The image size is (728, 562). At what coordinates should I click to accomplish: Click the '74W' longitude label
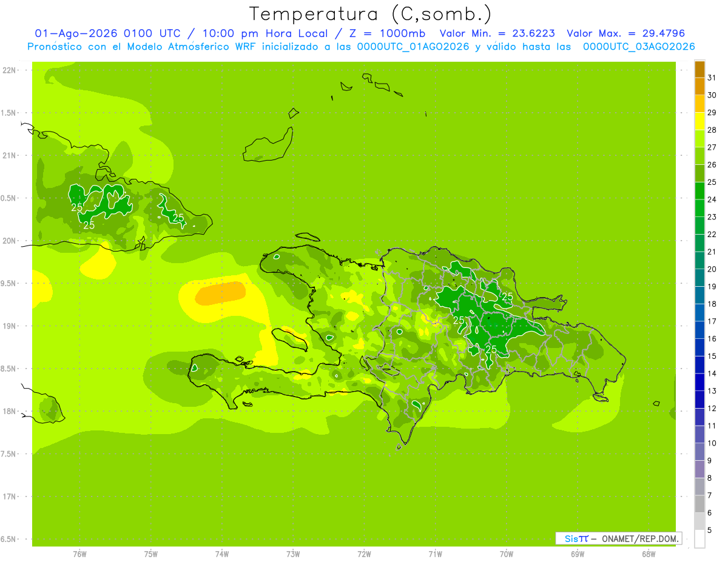222,554
